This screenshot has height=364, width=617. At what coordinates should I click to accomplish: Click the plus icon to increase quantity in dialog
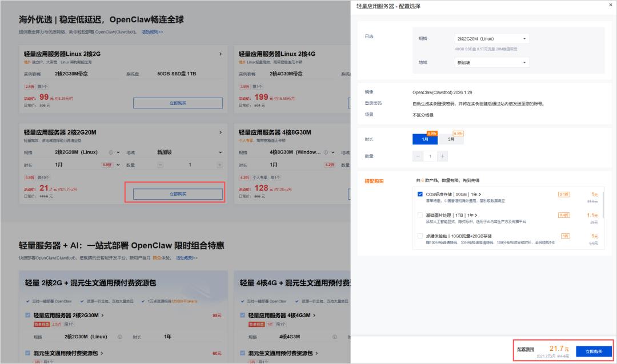tap(442, 155)
